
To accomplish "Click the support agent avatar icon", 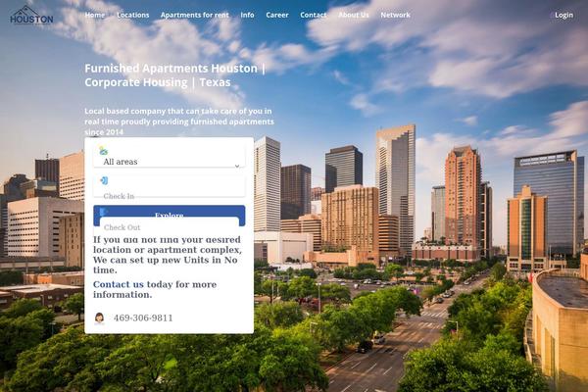I will point(99,318).
